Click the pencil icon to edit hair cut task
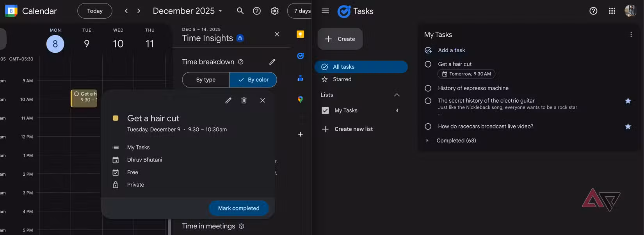644x235 pixels. pos(228,100)
